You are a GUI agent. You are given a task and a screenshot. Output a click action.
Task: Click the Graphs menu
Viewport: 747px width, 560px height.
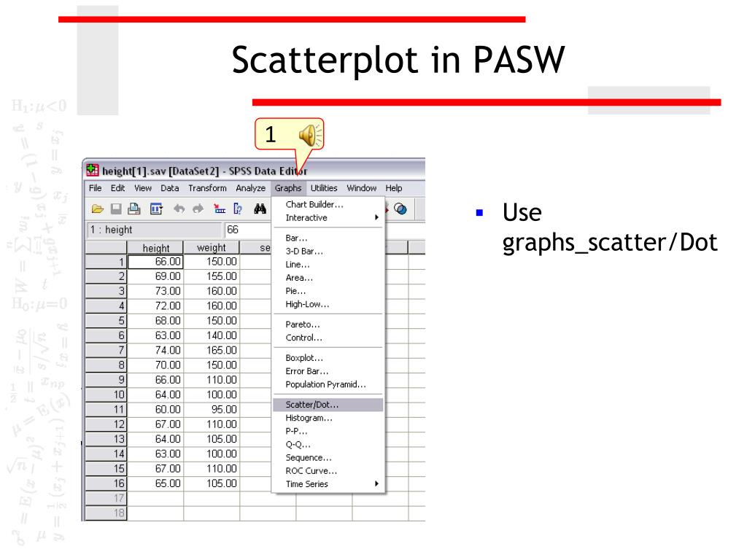click(x=288, y=188)
